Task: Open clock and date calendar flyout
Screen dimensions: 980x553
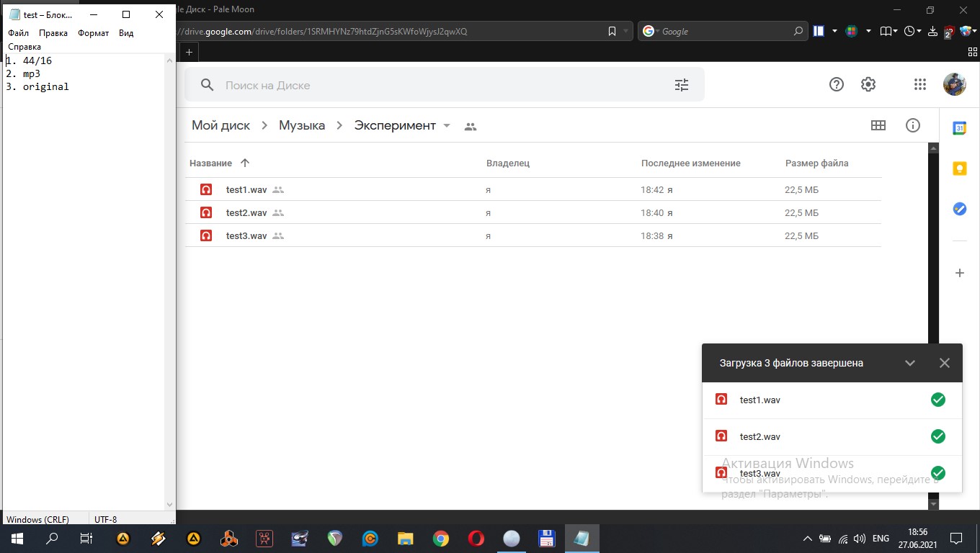Action: [918, 538]
